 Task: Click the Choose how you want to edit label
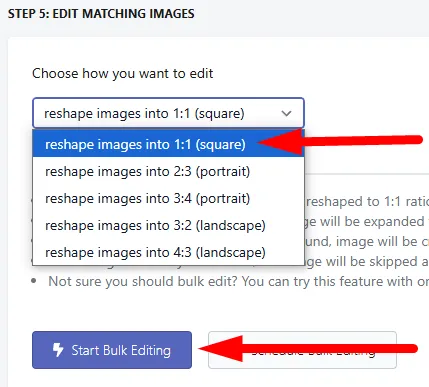coord(122,73)
